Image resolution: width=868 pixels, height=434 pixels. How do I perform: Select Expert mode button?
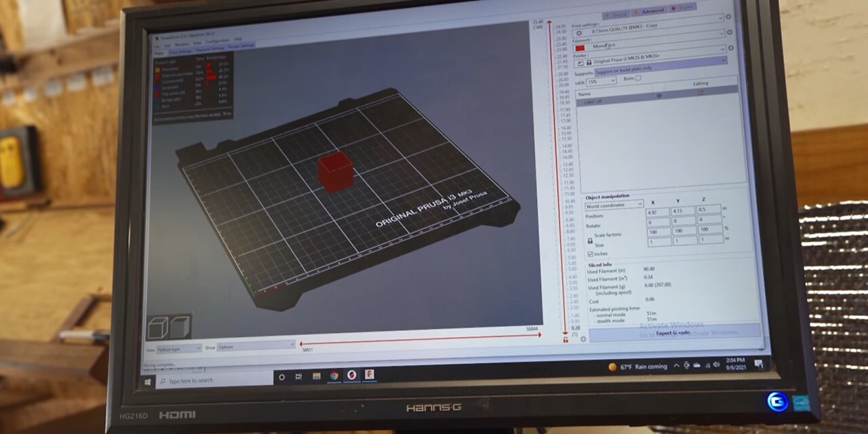[x=682, y=8]
